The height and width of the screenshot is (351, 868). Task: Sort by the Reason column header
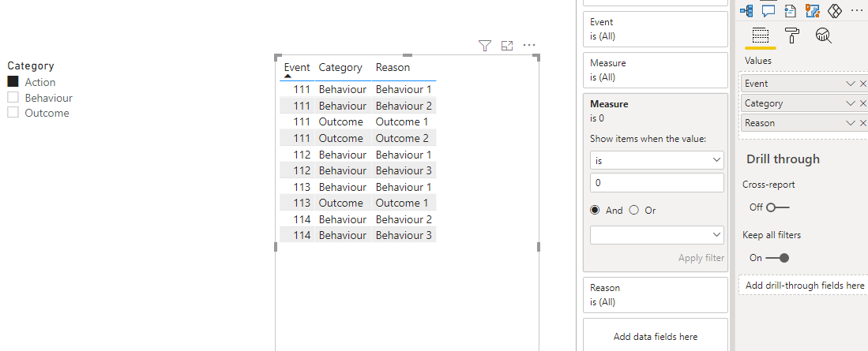tap(393, 67)
